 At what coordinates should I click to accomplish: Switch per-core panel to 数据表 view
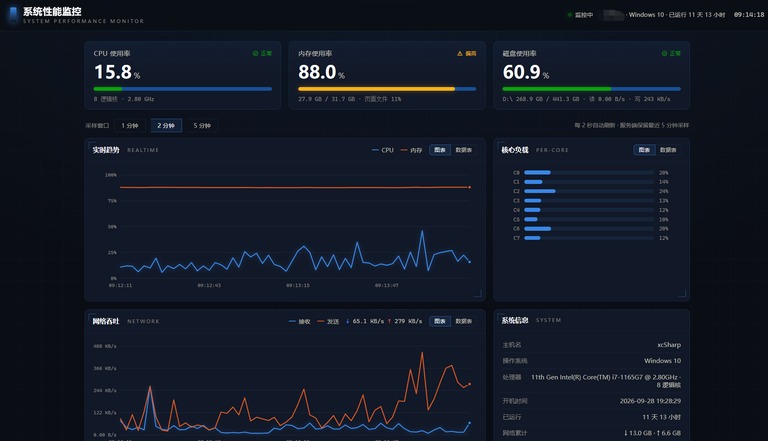tap(668, 150)
